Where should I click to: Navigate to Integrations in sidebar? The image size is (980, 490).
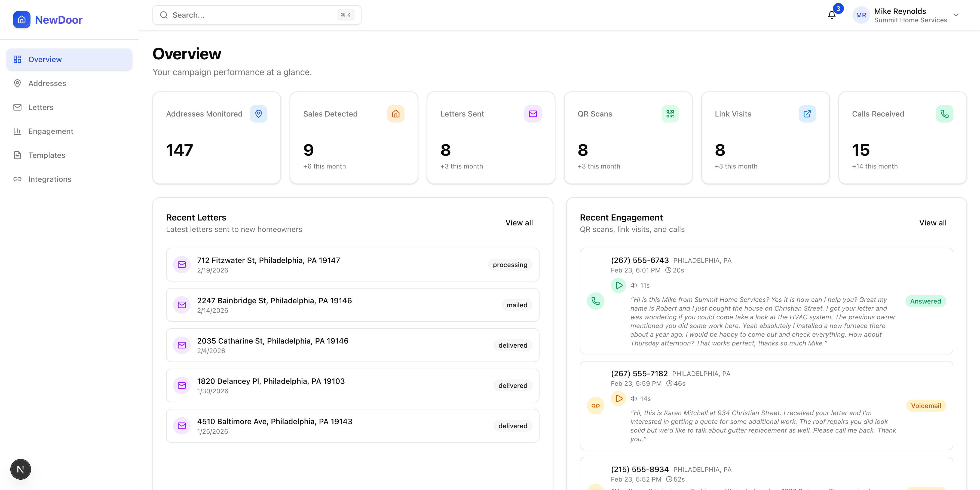pos(50,179)
